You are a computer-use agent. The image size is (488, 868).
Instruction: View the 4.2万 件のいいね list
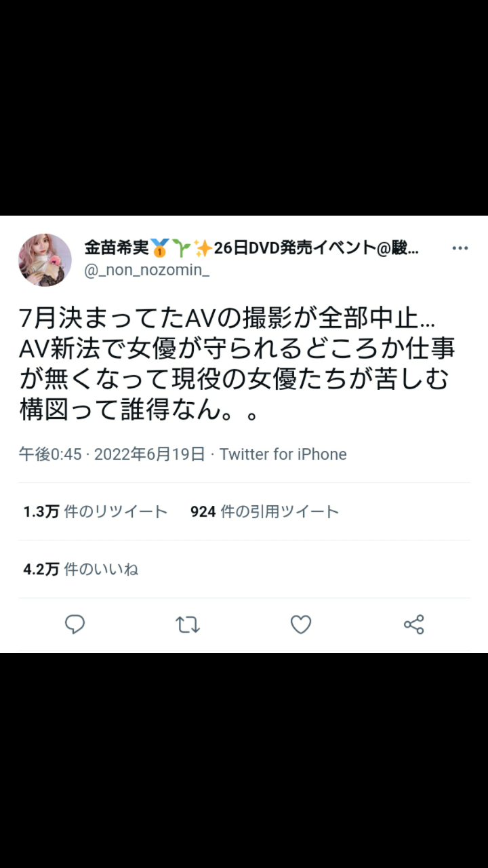point(81,570)
